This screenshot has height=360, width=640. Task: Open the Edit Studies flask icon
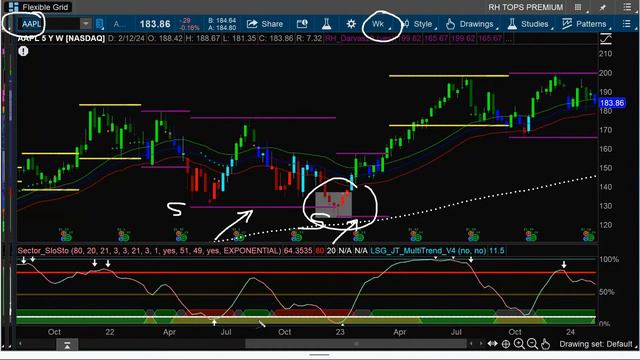click(x=326, y=24)
